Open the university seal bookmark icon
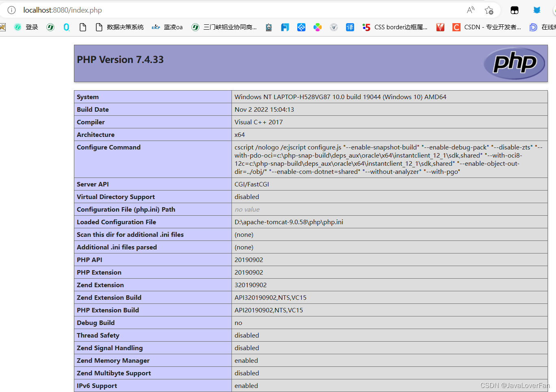The image size is (556, 392). 334,27
